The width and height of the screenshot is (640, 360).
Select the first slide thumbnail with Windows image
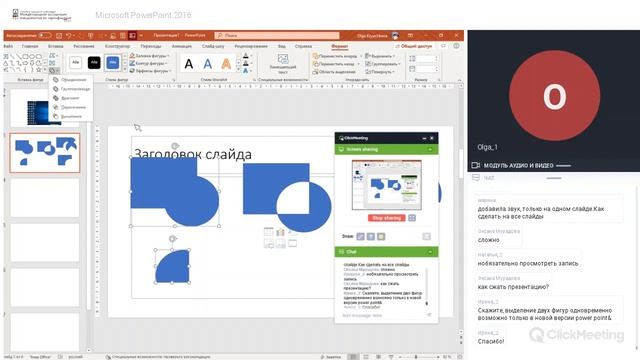pos(45,108)
